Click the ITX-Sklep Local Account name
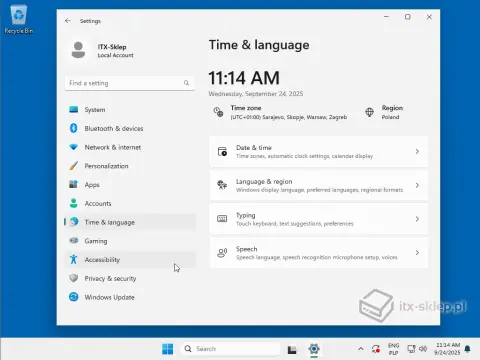 click(x=115, y=51)
